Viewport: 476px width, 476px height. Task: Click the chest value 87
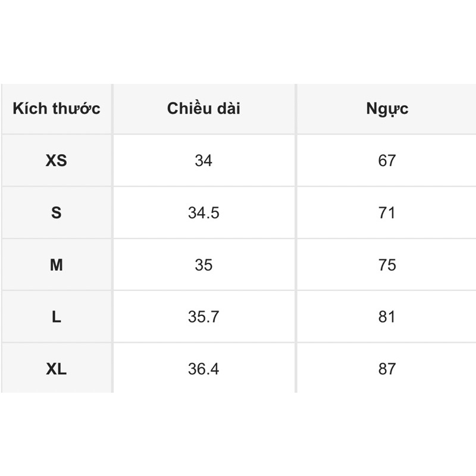387,369
